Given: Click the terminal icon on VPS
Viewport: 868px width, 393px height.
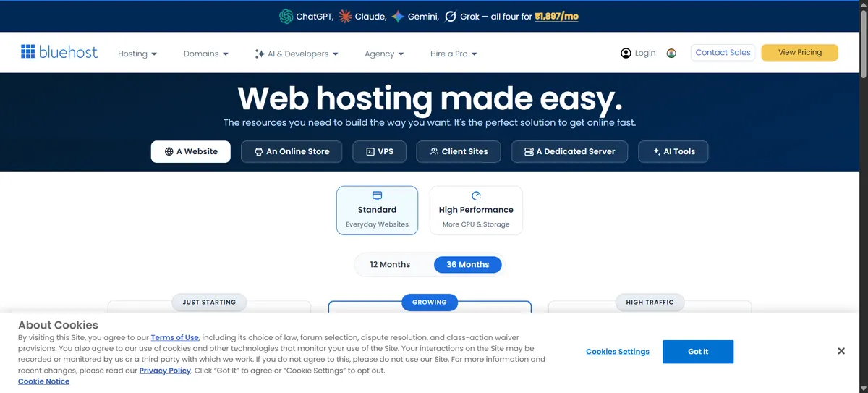Looking at the screenshot, I should 370,151.
